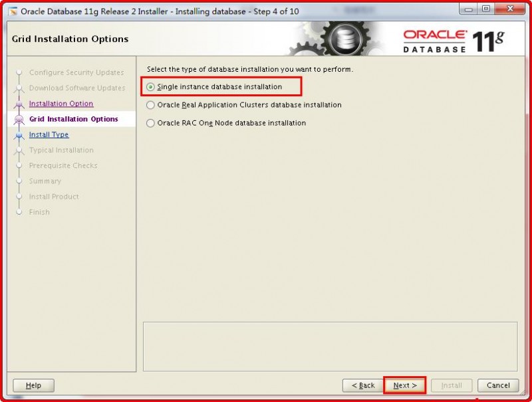Viewport: 532px width, 402px height.
Task: Select Single instance database installation
Action: (x=151, y=86)
